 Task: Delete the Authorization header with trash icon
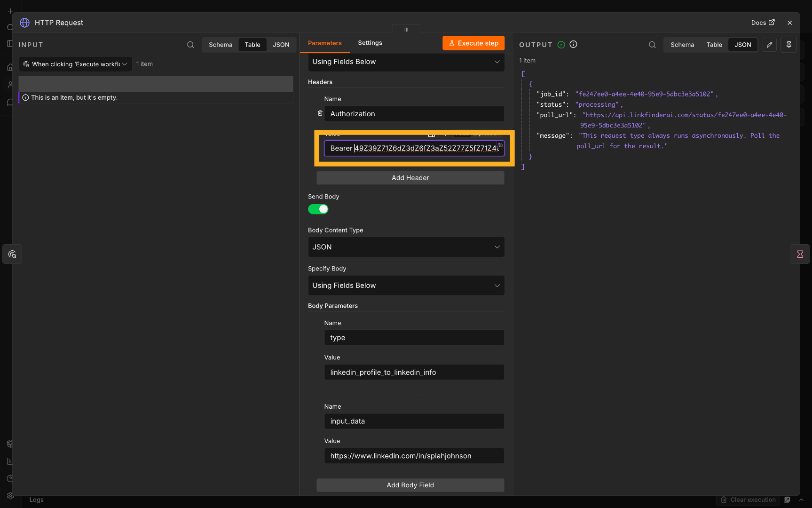tap(320, 113)
